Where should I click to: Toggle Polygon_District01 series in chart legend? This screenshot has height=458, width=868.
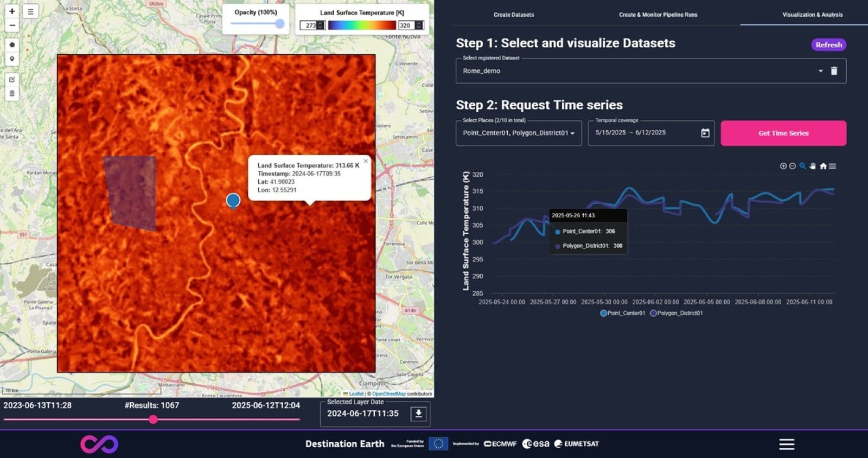click(676, 313)
